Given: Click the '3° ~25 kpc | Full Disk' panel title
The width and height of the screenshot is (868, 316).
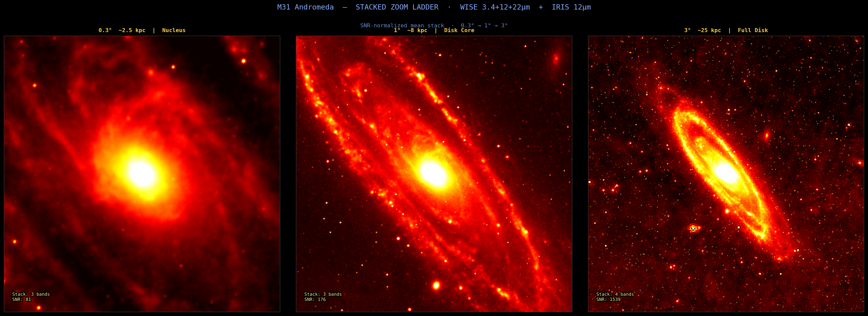Looking at the screenshot, I should click(x=726, y=30).
